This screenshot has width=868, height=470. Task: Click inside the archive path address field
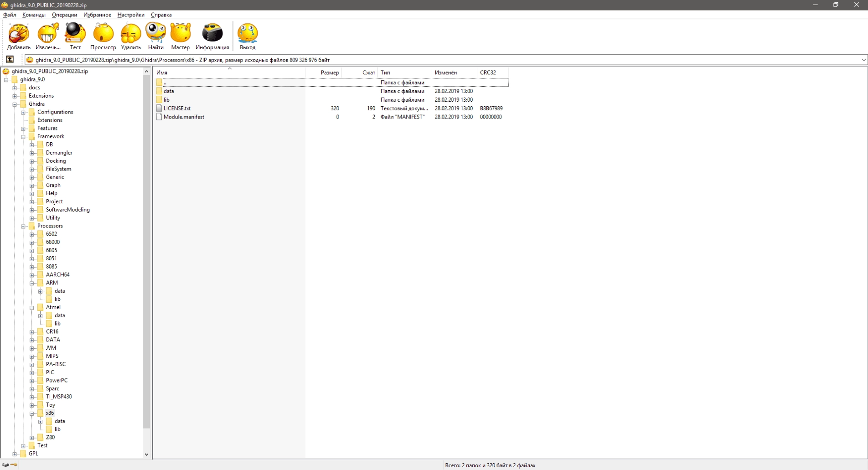click(x=442, y=60)
